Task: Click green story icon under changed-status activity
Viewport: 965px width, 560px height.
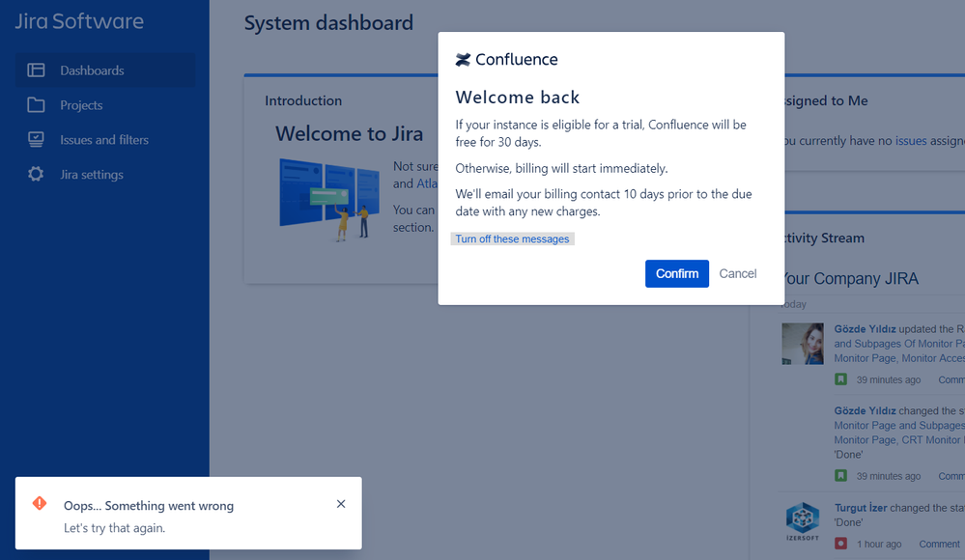Action: coord(840,475)
